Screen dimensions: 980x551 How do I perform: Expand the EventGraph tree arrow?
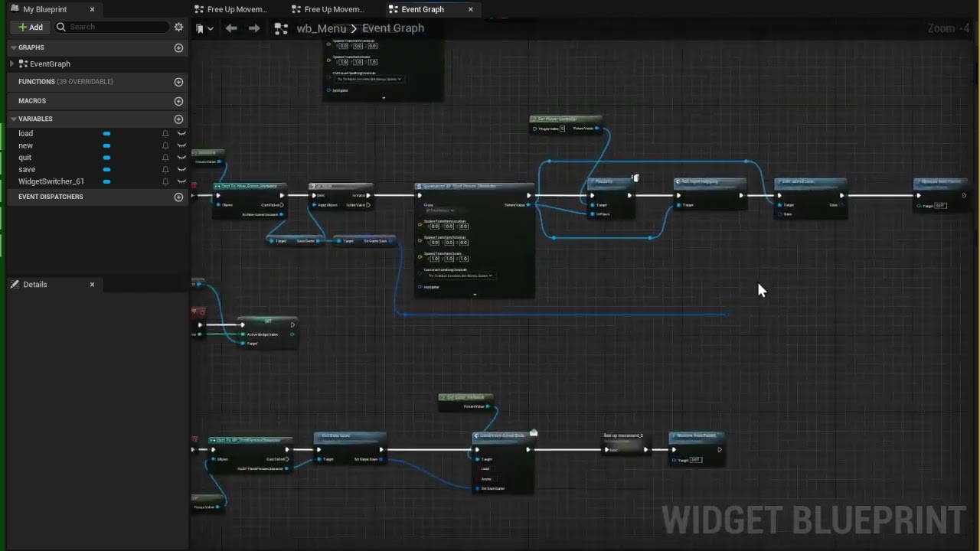(x=13, y=64)
